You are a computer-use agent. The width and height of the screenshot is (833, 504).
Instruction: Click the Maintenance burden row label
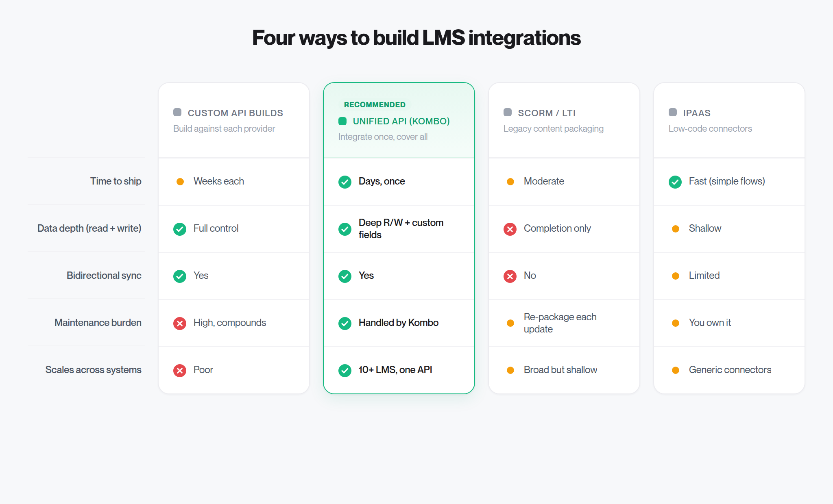pos(98,323)
